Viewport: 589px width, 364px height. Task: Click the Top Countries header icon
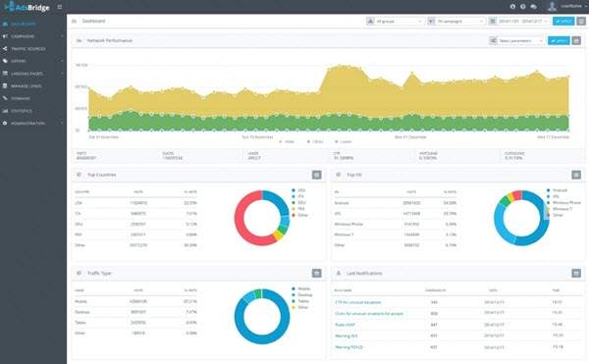(79, 175)
